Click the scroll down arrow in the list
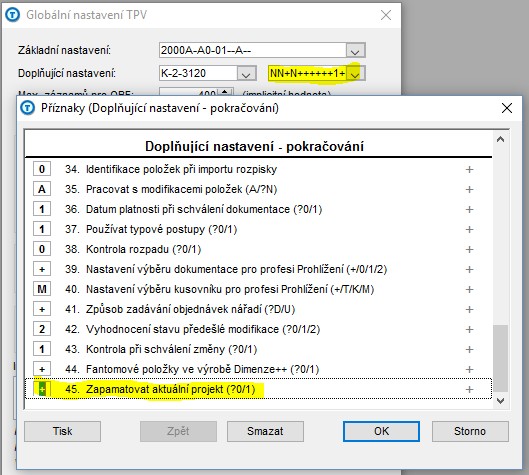The width and height of the screenshot is (529, 475). 500,401
